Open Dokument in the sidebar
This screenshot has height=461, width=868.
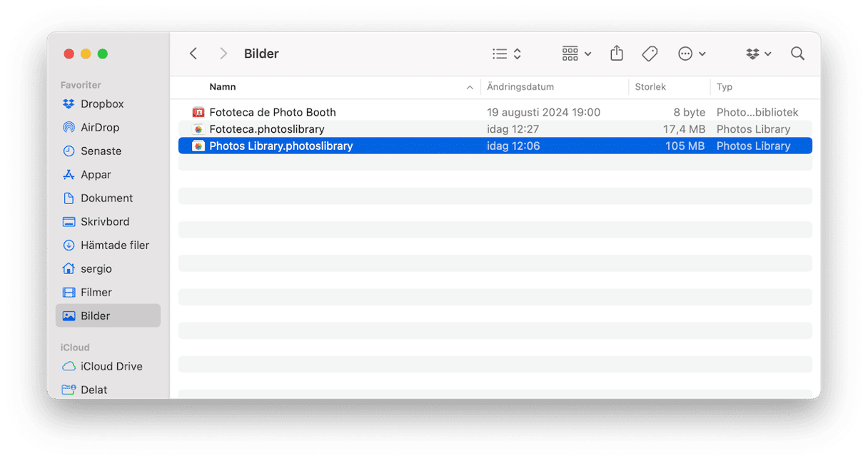[108, 198]
